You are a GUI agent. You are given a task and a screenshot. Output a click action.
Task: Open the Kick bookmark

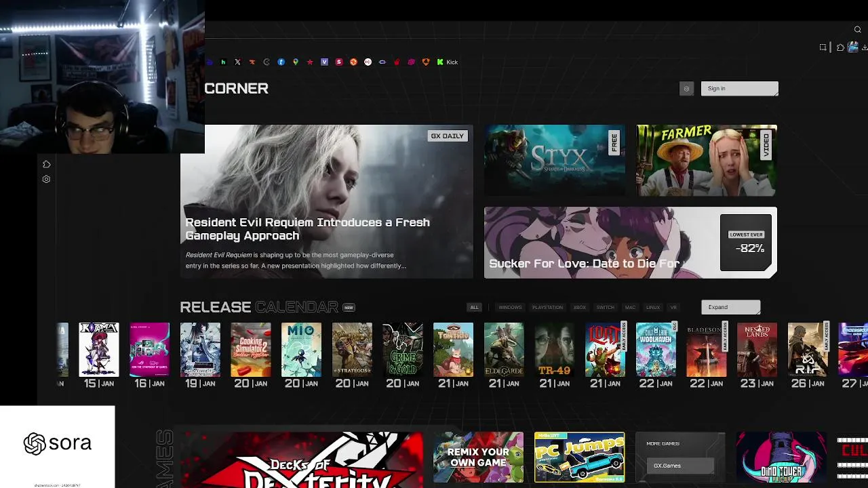[x=448, y=62]
